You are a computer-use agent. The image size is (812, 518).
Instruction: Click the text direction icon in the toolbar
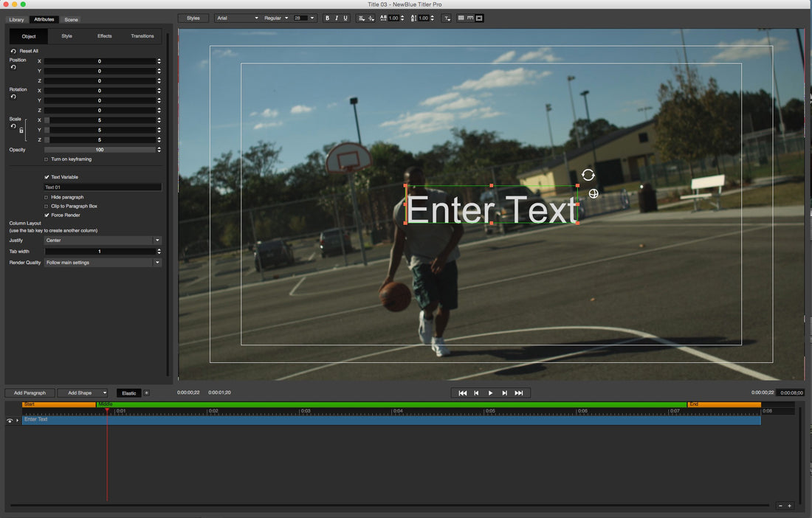pos(447,18)
